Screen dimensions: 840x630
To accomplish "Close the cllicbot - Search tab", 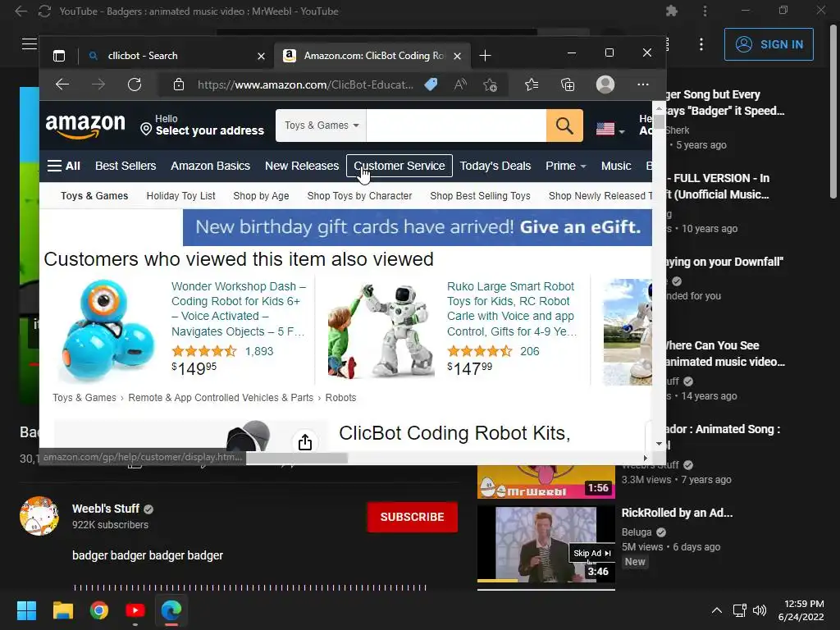I will pyautogui.click(x=261, y=57).
